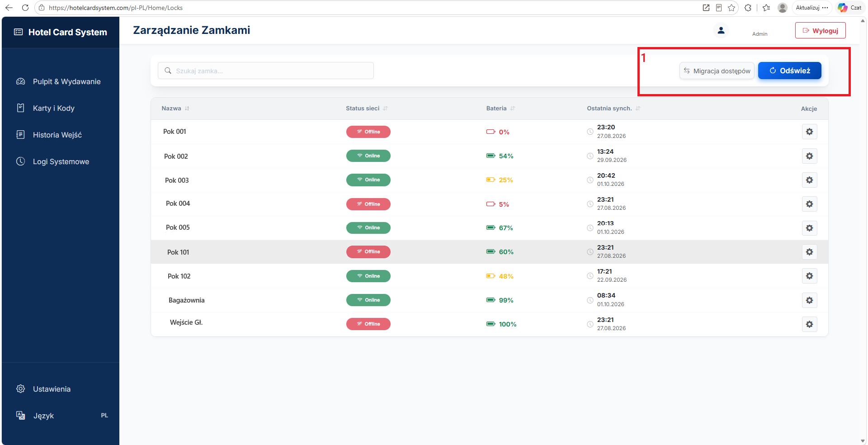The width and height of the screenshot is (868, 445).
Task: Open actions gear for Pok 101
Action: (809, 252)
